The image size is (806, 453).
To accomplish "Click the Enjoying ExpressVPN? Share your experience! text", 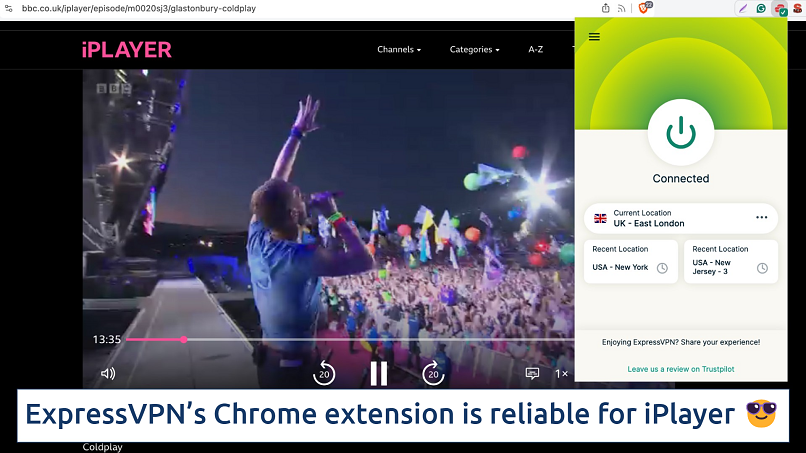I will (681, 342).
